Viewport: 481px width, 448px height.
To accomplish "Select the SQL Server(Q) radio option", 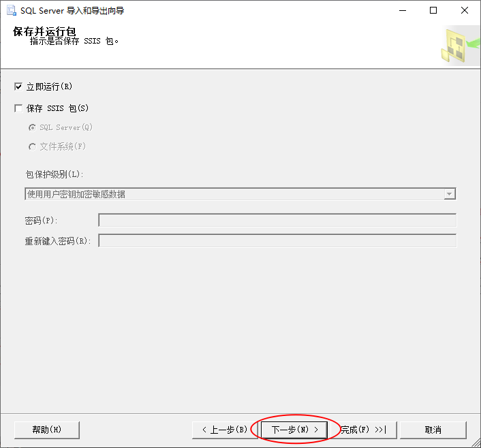I will [x=32, y=127].
